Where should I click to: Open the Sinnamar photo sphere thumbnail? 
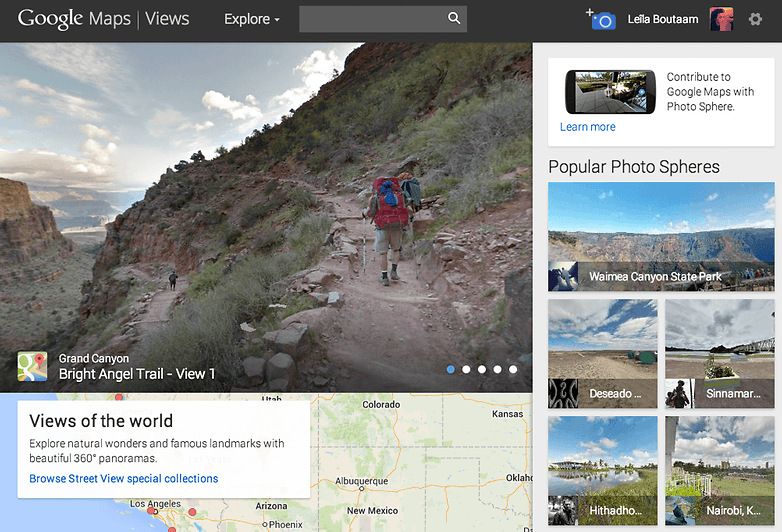click(720, 354)
